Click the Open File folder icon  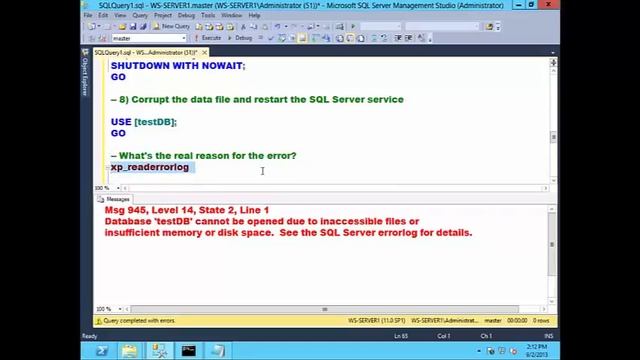[122, 27]
